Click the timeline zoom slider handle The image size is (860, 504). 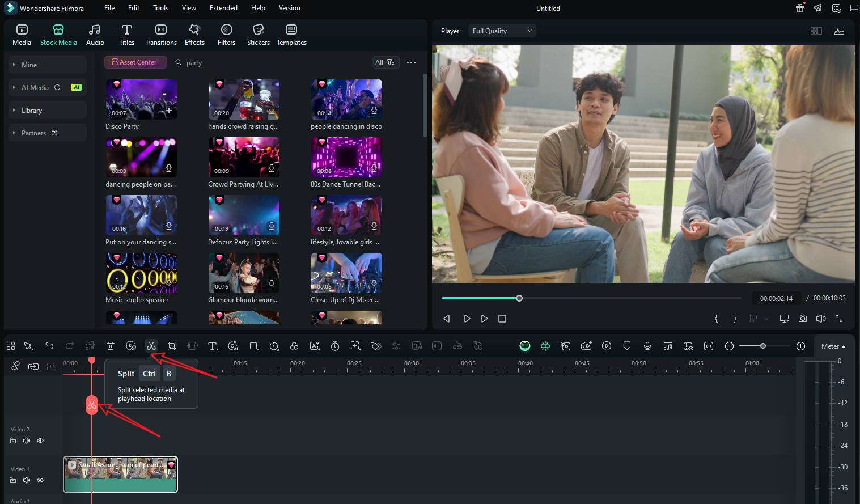coord(763,346)
